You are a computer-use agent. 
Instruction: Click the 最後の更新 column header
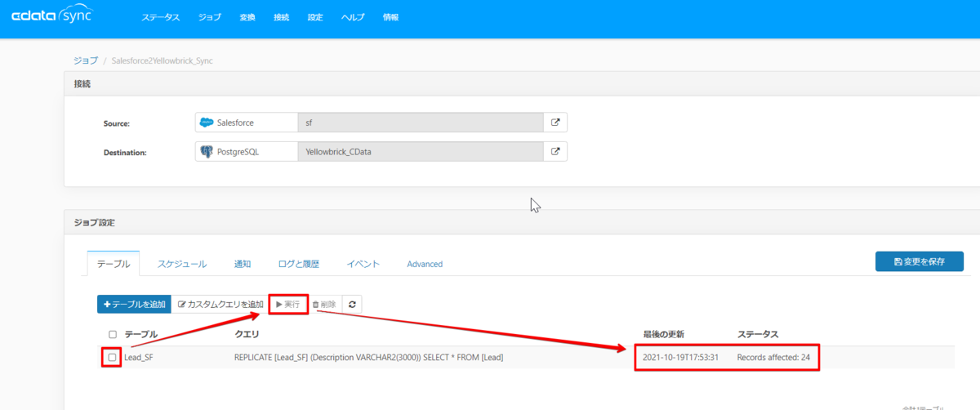pyautogui.click(x=663, y=334)
